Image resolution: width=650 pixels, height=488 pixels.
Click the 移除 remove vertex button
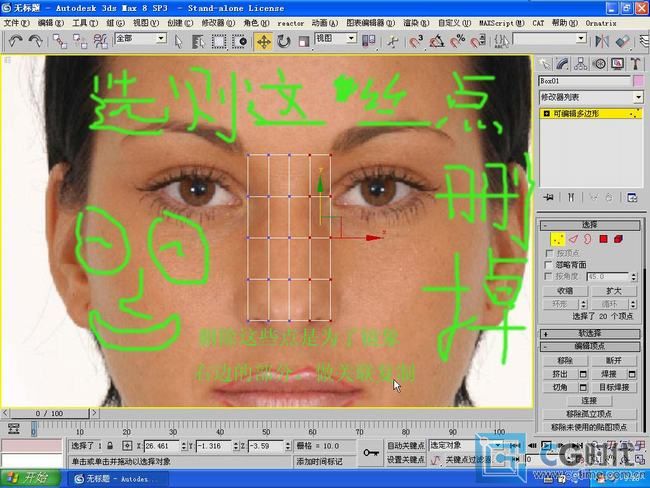pos(565,361)
